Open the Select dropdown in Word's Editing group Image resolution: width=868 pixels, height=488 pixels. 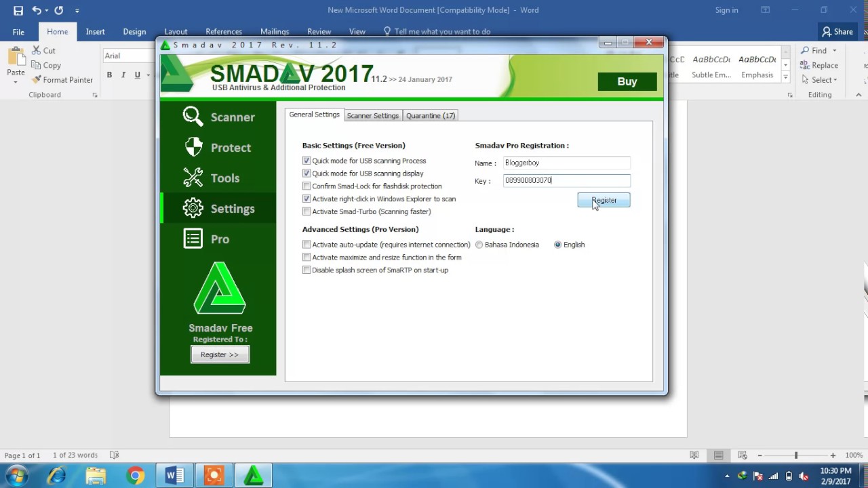821,79
